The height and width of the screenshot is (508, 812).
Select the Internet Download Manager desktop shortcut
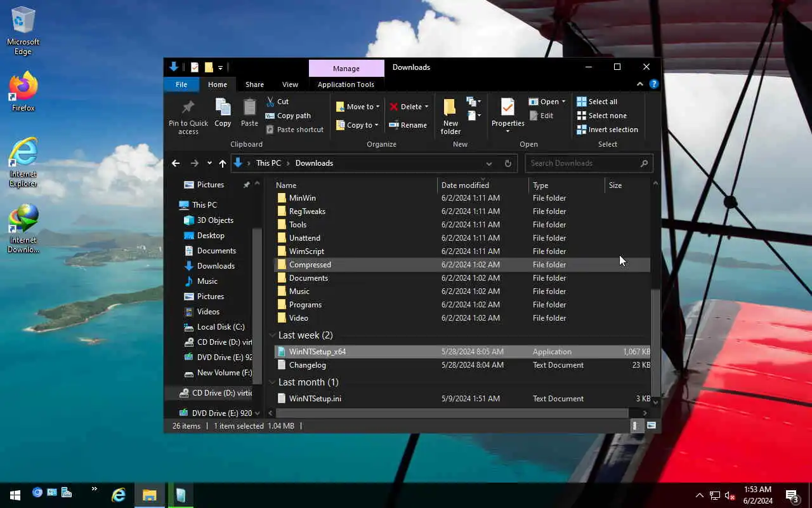tap(23, 229)
